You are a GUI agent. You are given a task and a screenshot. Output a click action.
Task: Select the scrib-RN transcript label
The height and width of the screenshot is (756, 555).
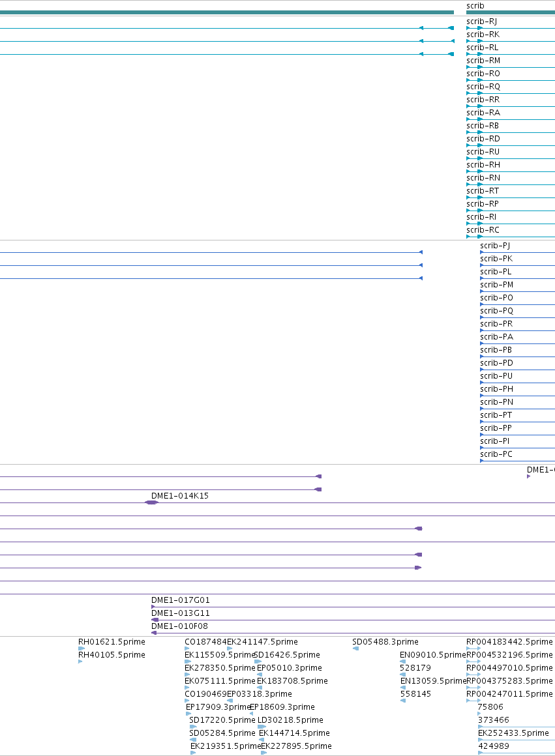point(483,177)
